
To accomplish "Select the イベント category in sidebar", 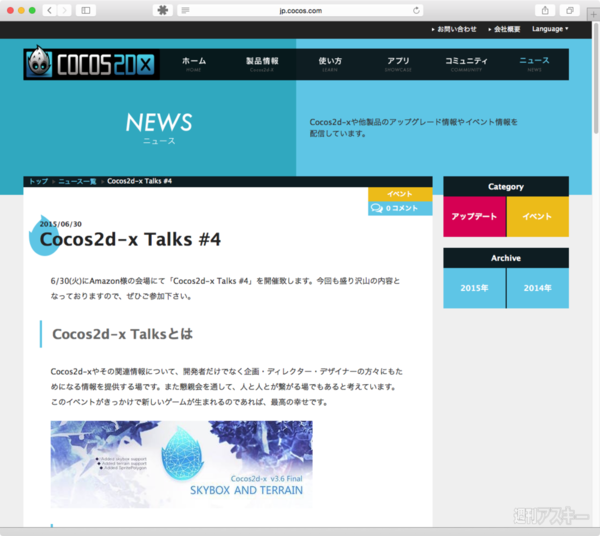I will point(538,217).
